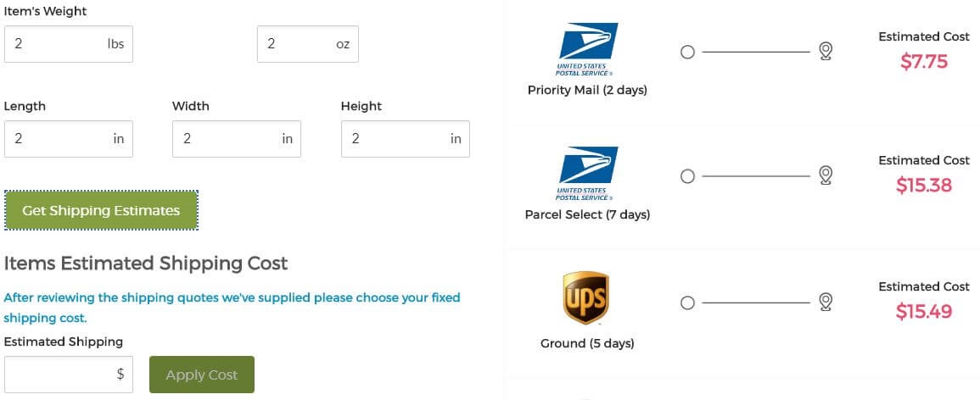This screenshot has width=980, height=400.
Task: Select the UPS Ground origin circle
Action: coord(687,303)
